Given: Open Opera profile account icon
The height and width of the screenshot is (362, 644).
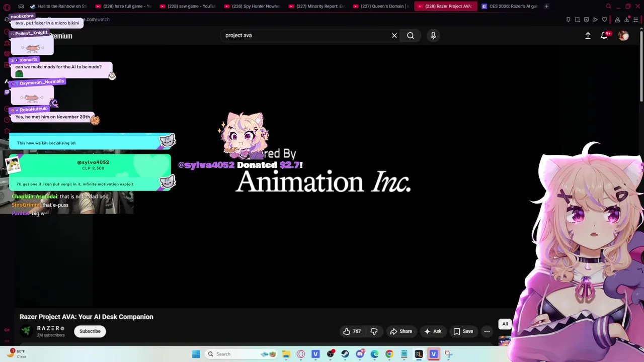Looking at the screenshot, I should coord(617,20).
